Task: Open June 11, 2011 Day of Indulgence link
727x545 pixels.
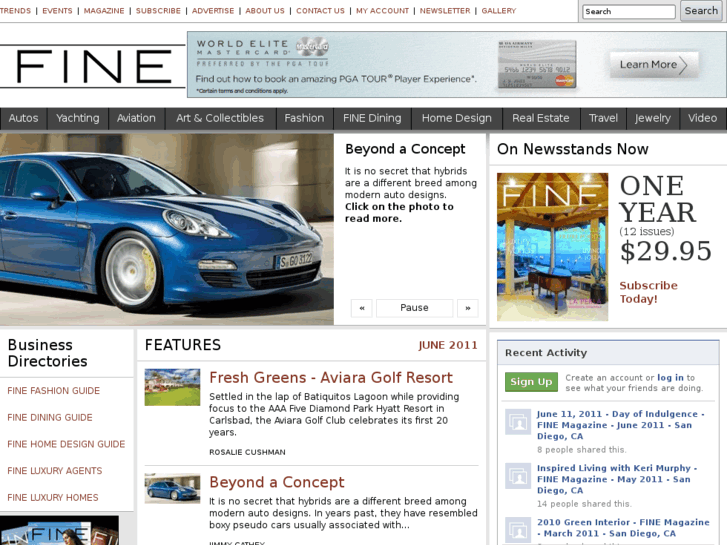Action: [621, 425]
